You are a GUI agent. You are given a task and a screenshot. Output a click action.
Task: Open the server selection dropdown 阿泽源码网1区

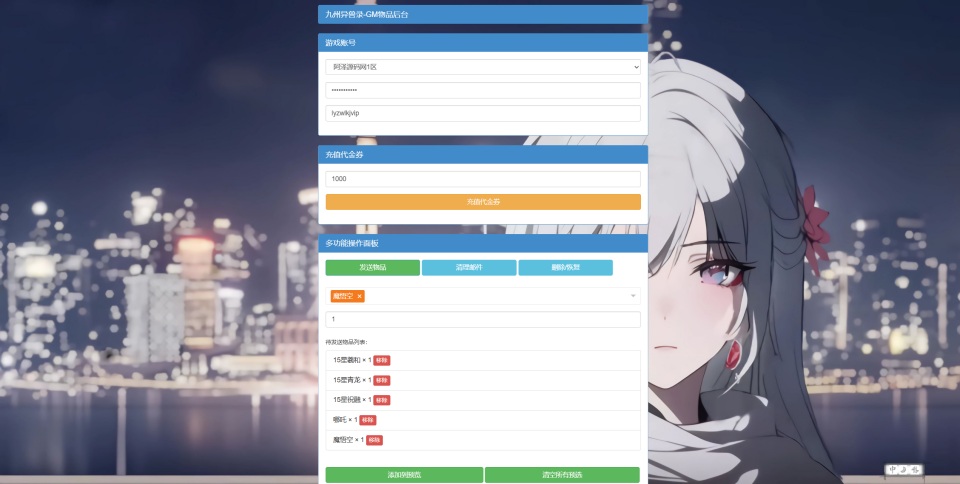click(x=482, y=67)
